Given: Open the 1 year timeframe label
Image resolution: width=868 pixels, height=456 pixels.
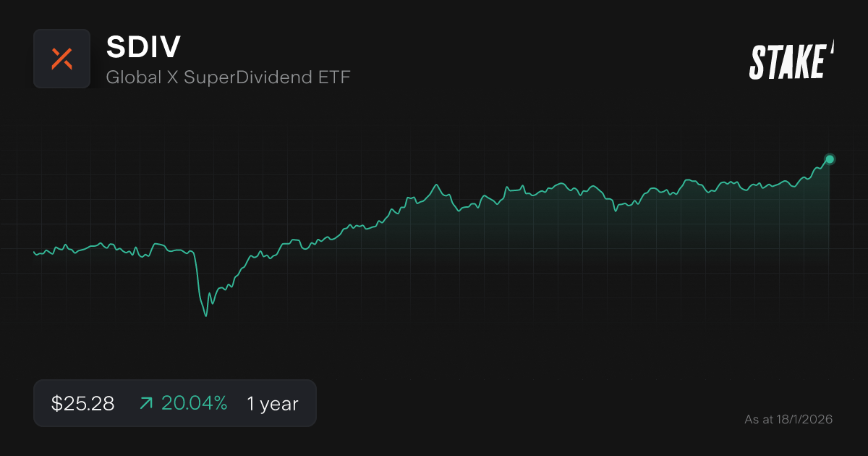Looking at the screenshot, I should point(272,404).
